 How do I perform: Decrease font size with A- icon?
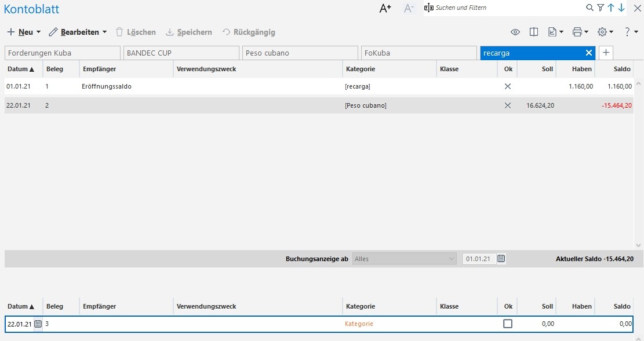coord(408,8)
